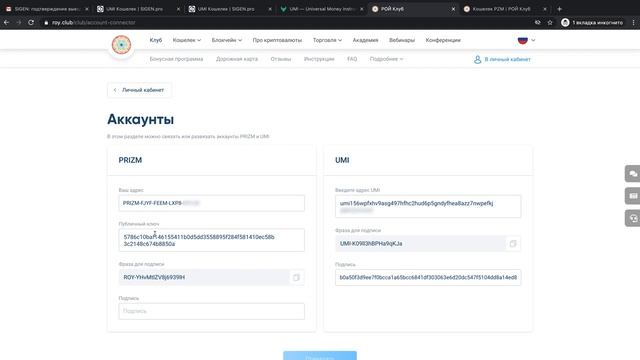Open Chrome's three-dot menu
This screenshot has width=640, height=360.
633,22
